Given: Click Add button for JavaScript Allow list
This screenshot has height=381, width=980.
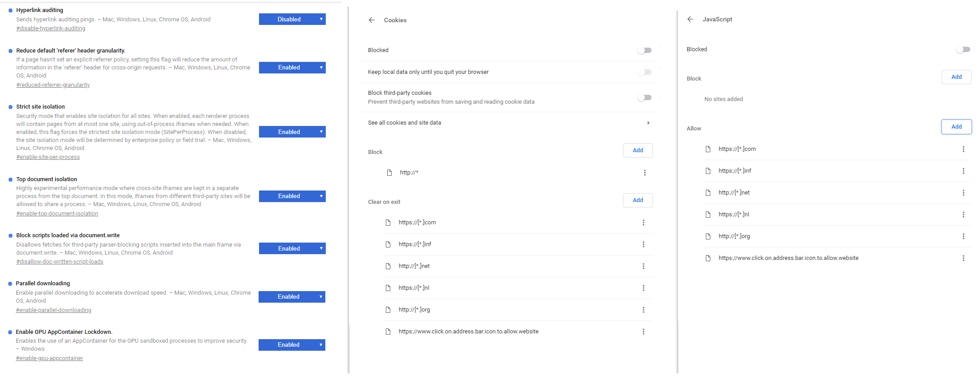Looking at the screenshot, I should [956, 127].
